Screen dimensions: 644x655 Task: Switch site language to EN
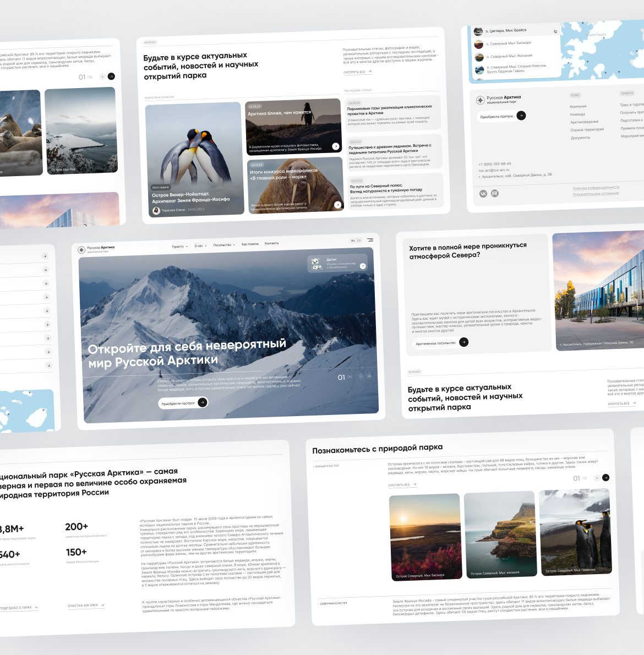tap(359, 241)
